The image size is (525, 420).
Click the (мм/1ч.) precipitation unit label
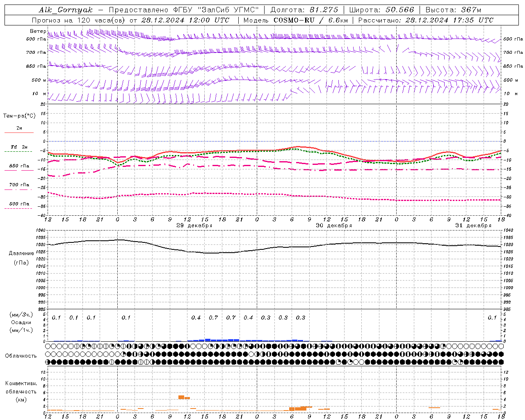[x=21, y=330]
